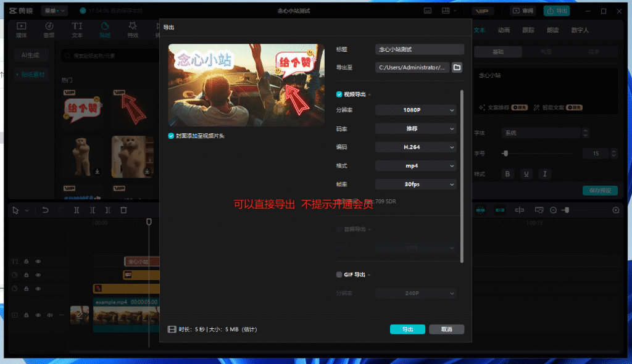Click the layout icon in the title bar
632x364 pixels.
click(x=446, y=11)
